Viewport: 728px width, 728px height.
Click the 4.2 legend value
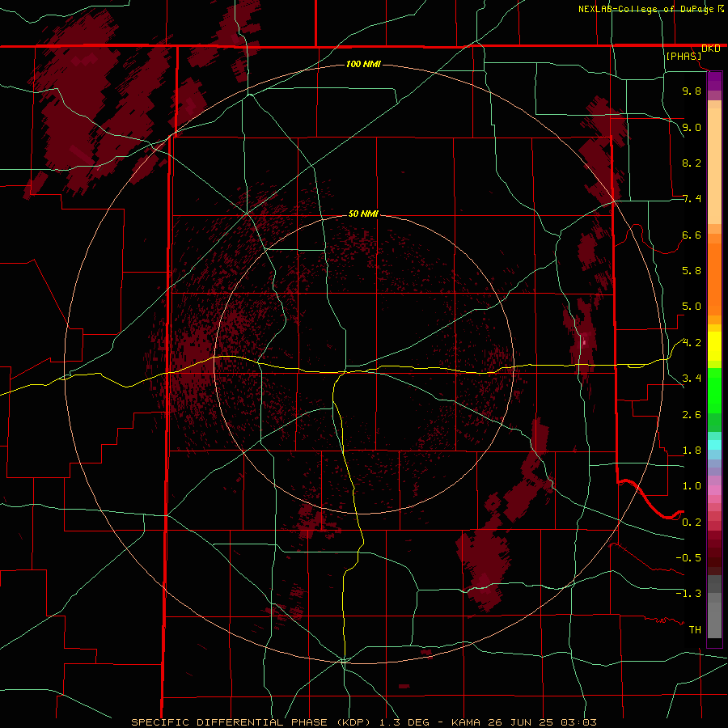tap(692, 343)
